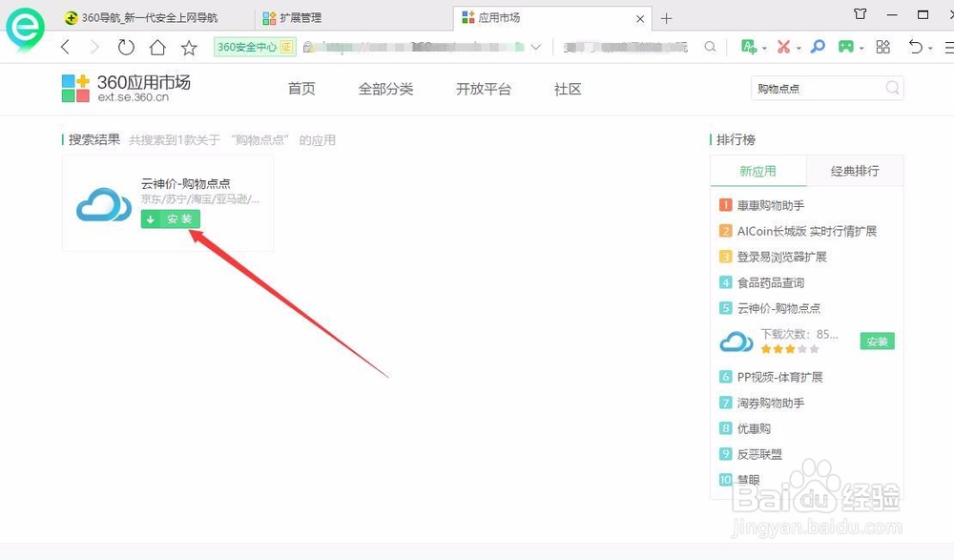Click the browser search input box
Image resolution: width=954 pixels, height=560 pixels.
click(627, 47)
